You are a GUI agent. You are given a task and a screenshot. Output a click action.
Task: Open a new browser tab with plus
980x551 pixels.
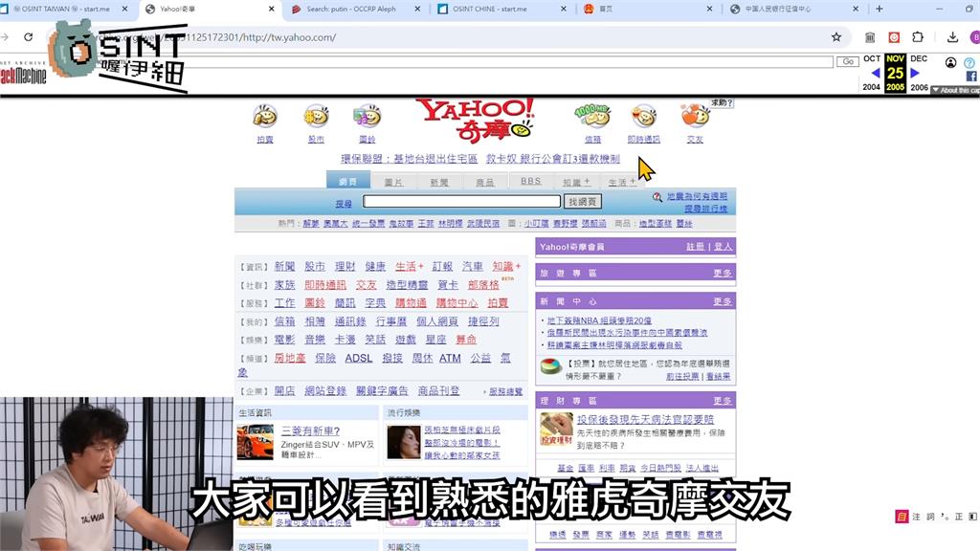point(880,9)
